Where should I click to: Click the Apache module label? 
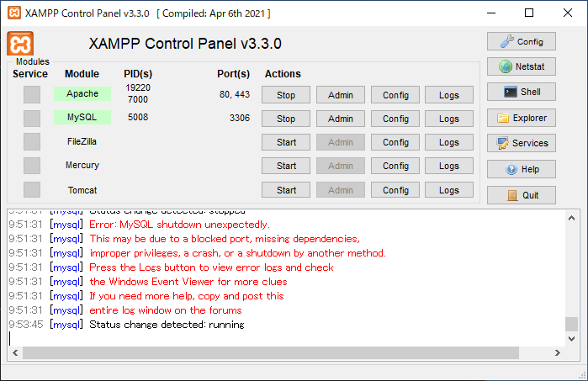tap(82, 93)
